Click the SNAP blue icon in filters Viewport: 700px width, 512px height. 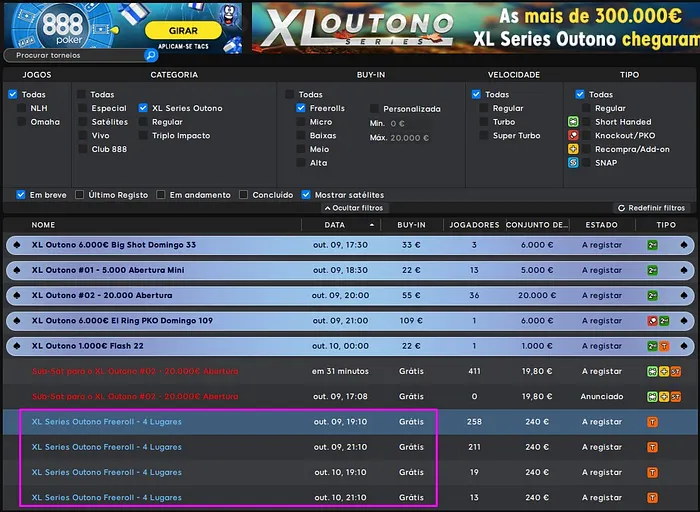[573, 162]
